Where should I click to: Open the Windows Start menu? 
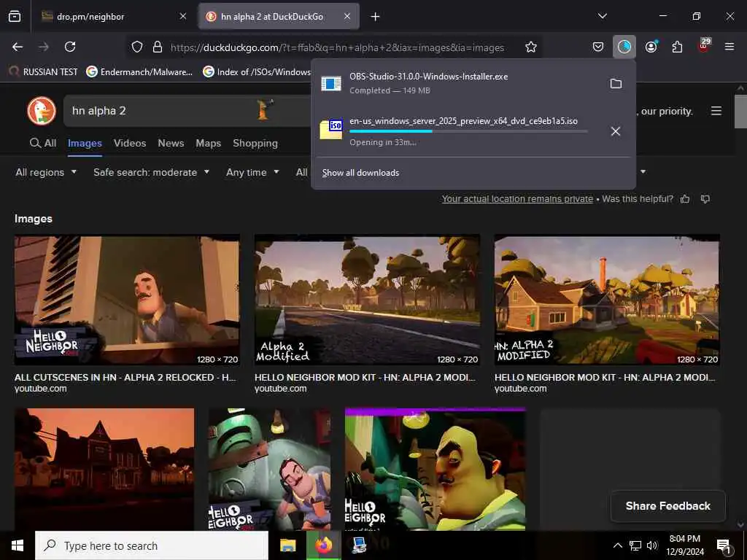pos(18,545)
